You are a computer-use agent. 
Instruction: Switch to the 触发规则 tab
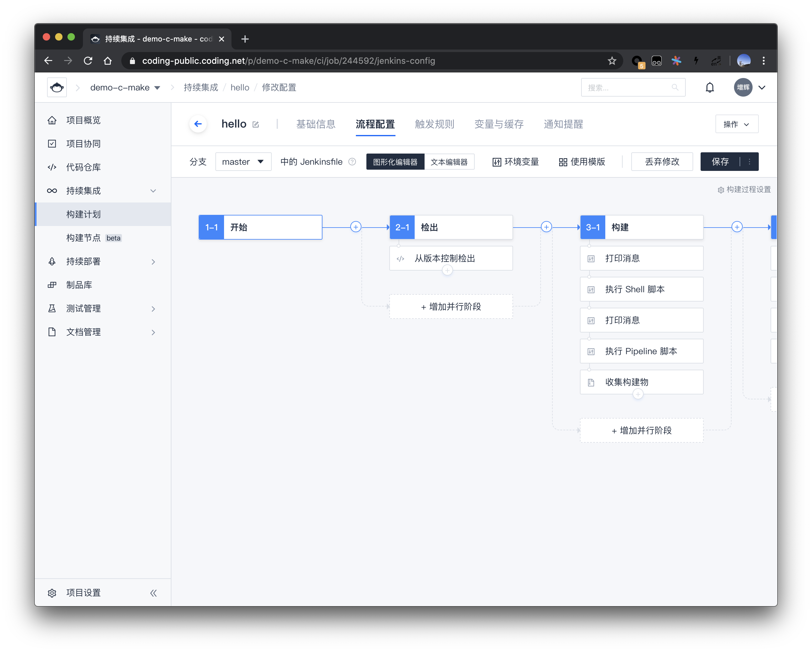tap(434, 124)
